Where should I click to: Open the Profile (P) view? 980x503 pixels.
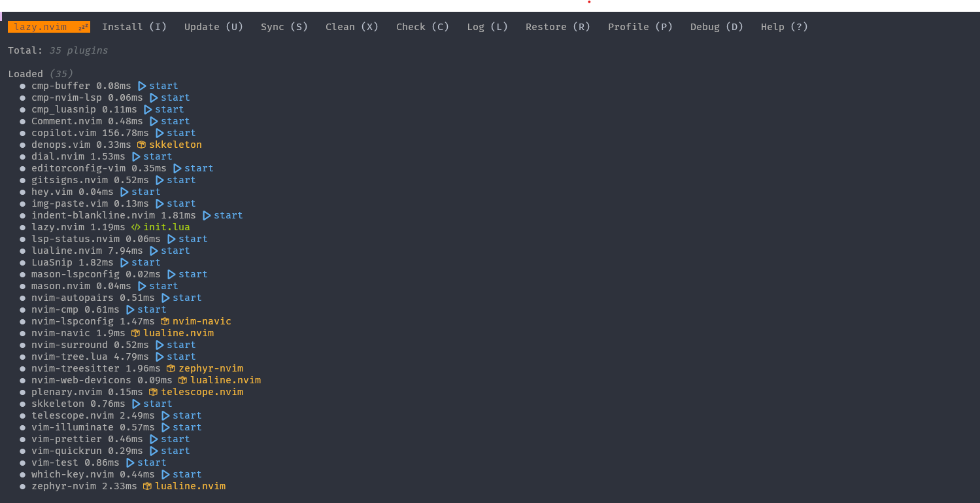tap(641, 27)
